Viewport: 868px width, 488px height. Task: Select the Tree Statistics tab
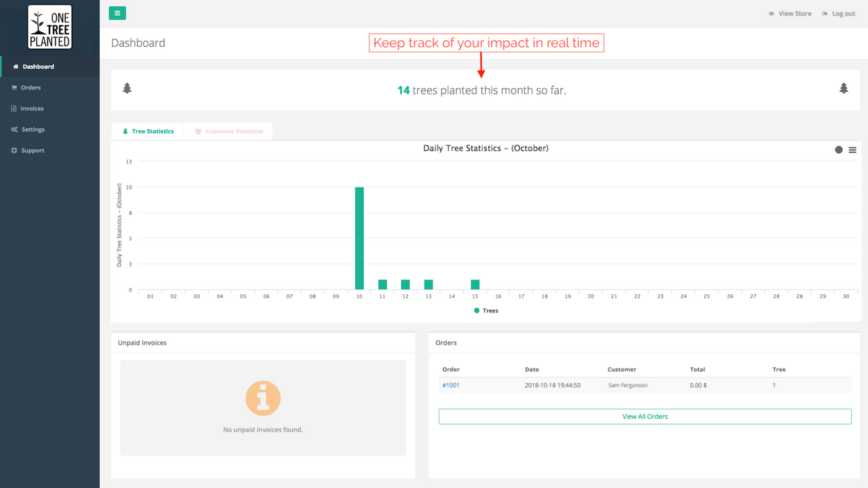[148, 131]
